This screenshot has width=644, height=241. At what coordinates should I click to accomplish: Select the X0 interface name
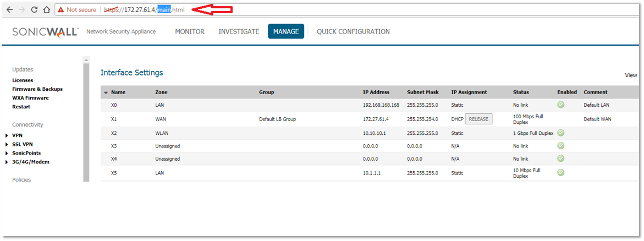(114, 105)
